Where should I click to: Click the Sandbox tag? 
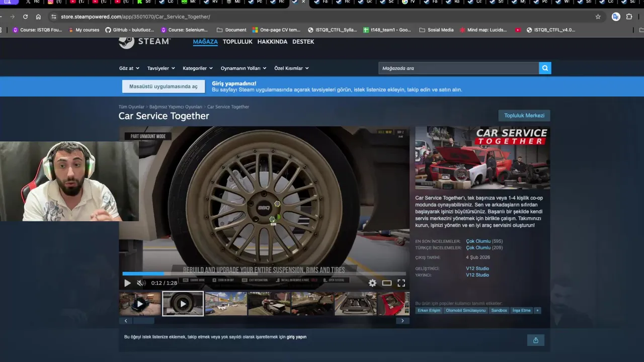499,310
